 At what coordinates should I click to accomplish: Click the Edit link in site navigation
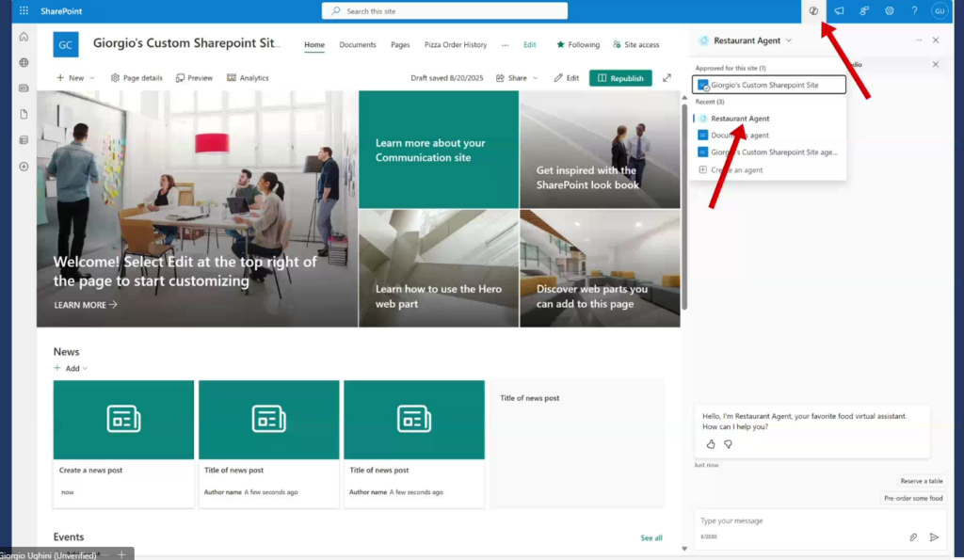point(530,45)
